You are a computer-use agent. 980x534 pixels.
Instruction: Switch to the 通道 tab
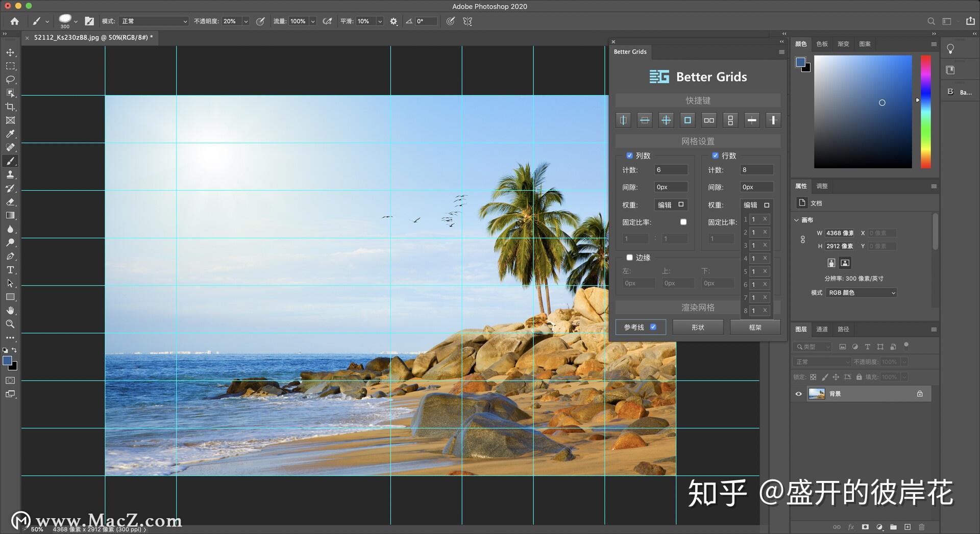pos(822,329)
